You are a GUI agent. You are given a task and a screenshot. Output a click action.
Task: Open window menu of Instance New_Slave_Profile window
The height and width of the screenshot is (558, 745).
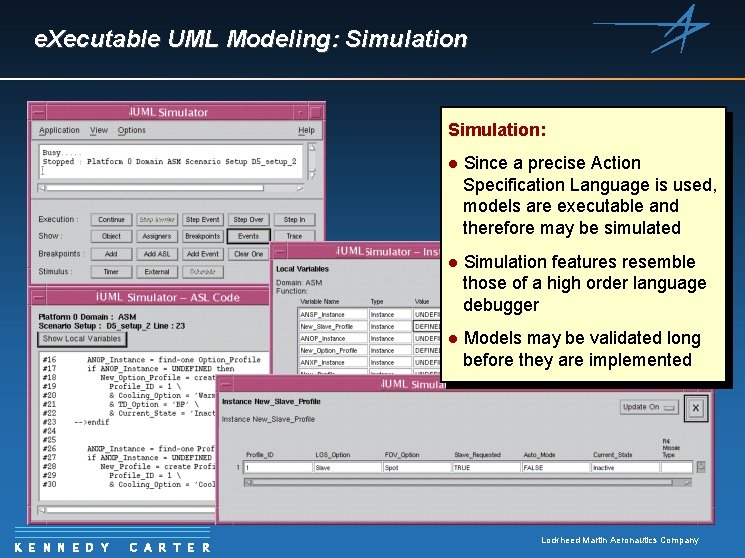pos(226,385)
